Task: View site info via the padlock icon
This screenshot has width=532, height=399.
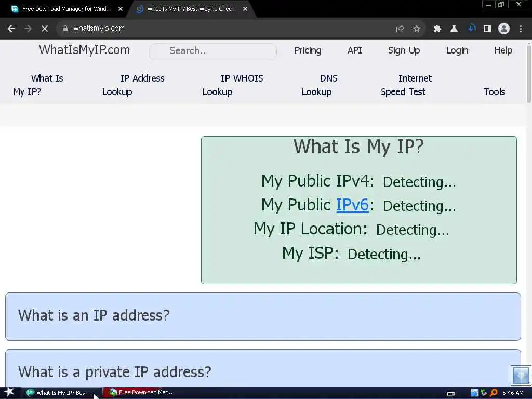Action: (65, 29)
